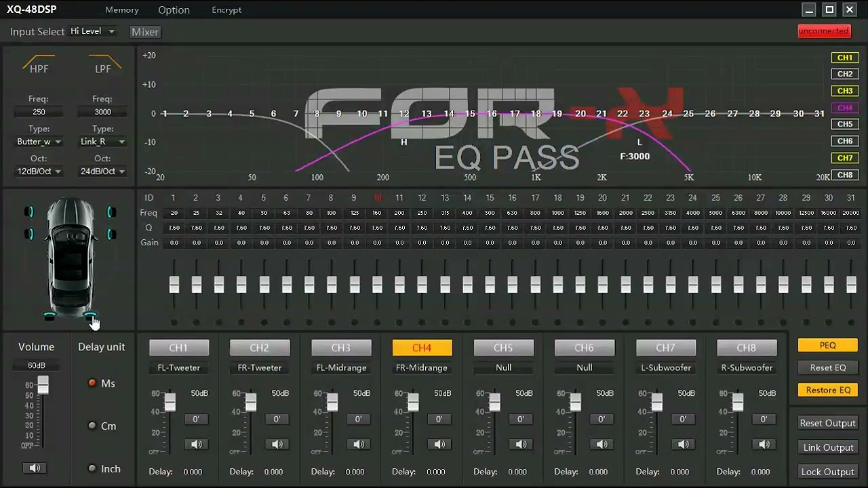Open LPF Type Link_R dropdown

[x=102, y=142]
